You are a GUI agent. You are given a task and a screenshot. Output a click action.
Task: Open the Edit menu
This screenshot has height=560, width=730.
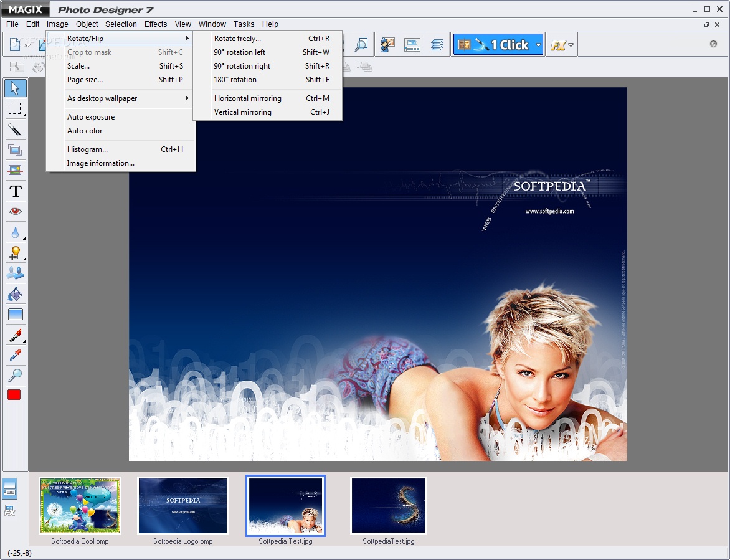click(x=32, y=24)
